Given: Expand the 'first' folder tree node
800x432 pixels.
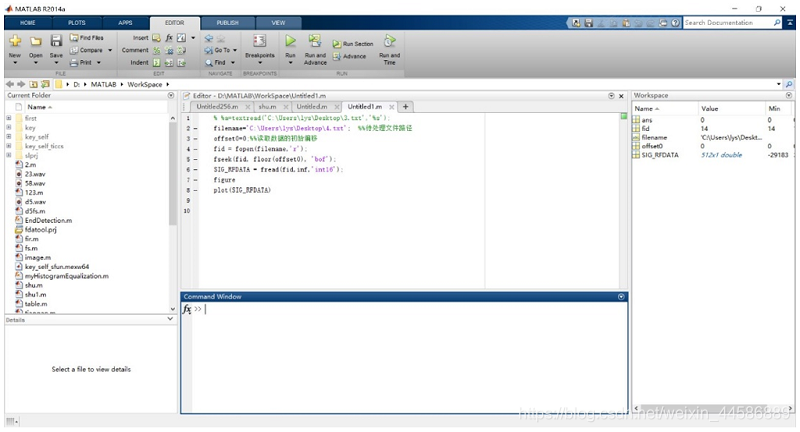Looking at the screenshot, I should (x=9, y=118).
